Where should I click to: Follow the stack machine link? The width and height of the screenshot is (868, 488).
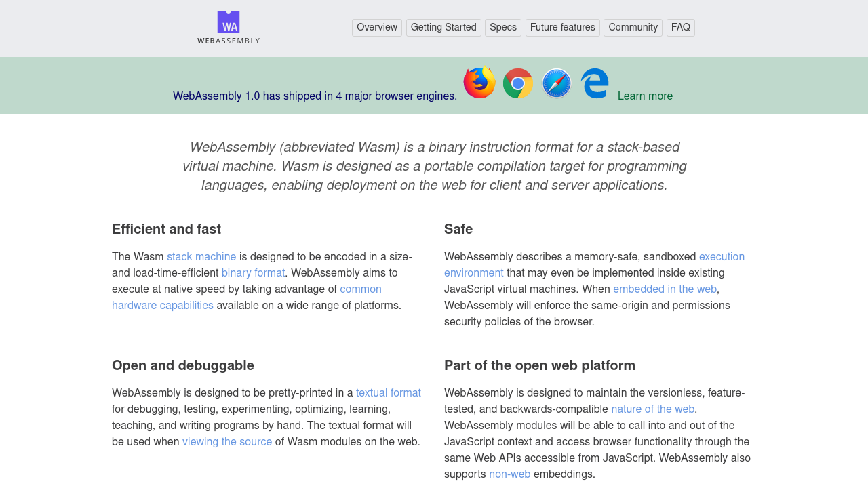201,257
